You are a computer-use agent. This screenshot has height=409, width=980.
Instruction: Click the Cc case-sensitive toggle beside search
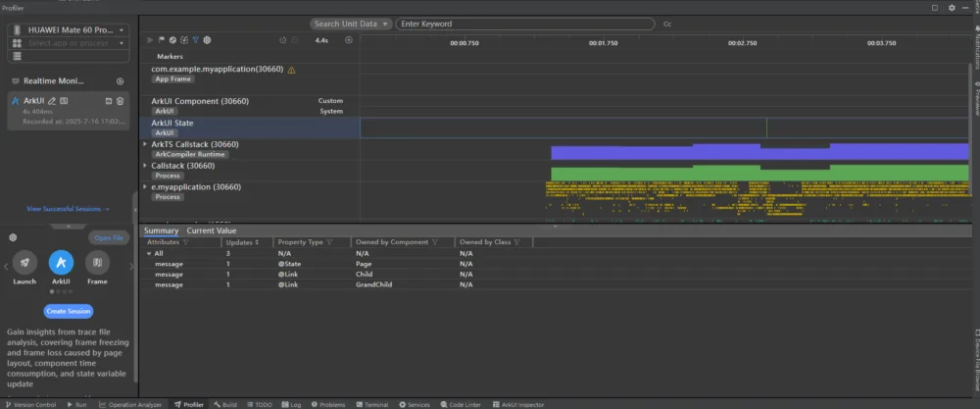pos(667,24)
